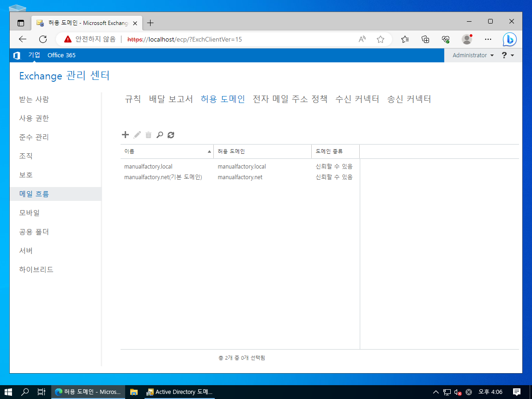Open Task View on the taskbar
Viewport: 532px width, 399px height.
42,392
